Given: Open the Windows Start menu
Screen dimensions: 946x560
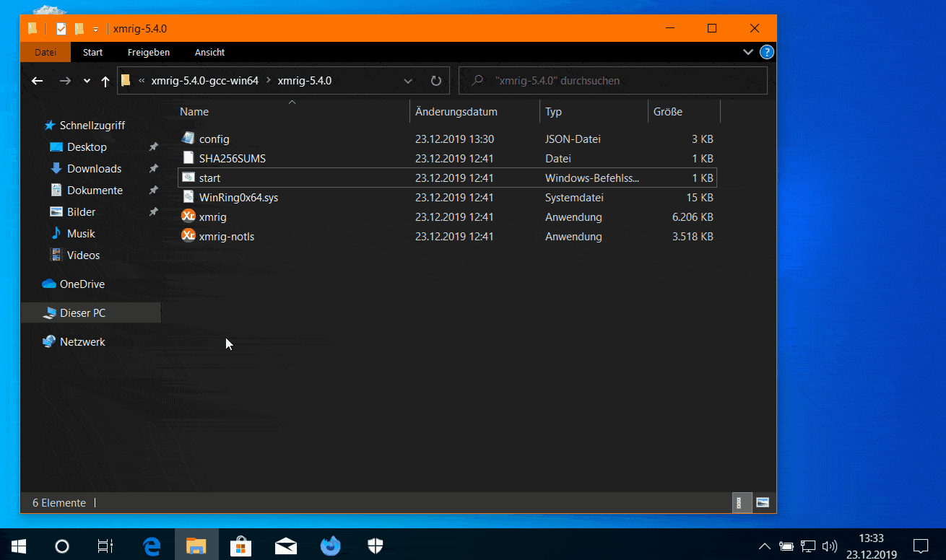Looking at the screenshot, I should click(x=17, y=546).
